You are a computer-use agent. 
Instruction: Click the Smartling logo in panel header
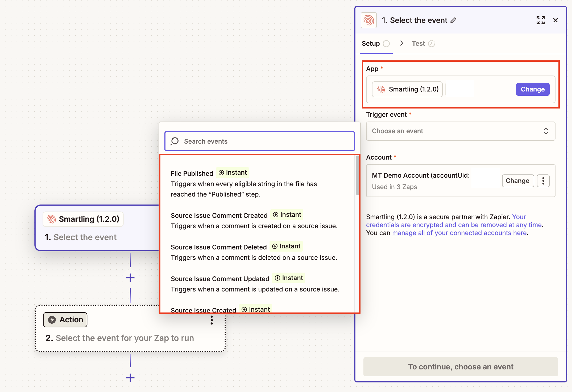368,20
